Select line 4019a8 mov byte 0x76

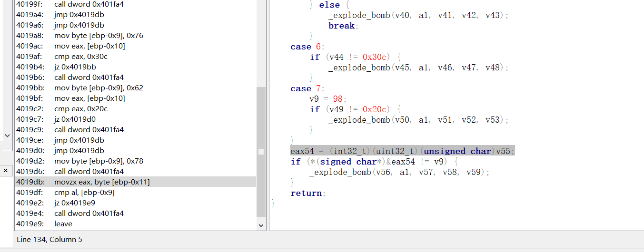pos(135,36)
